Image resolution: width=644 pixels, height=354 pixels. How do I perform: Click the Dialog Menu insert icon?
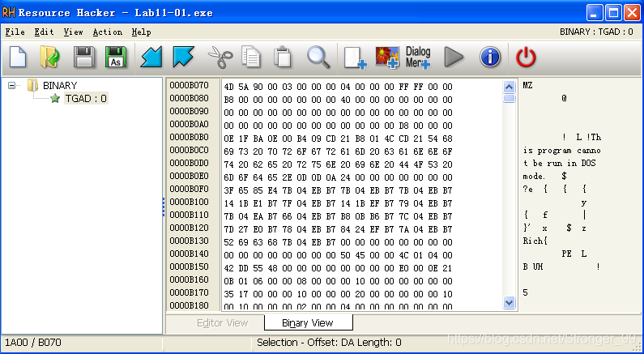click(x=418, y=58)
